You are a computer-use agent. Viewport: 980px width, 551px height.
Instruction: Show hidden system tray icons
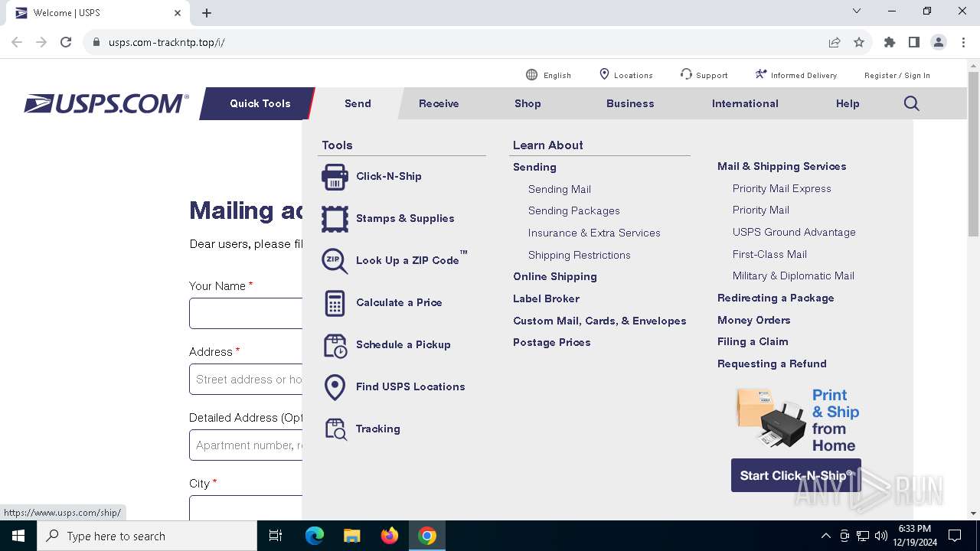825,536
